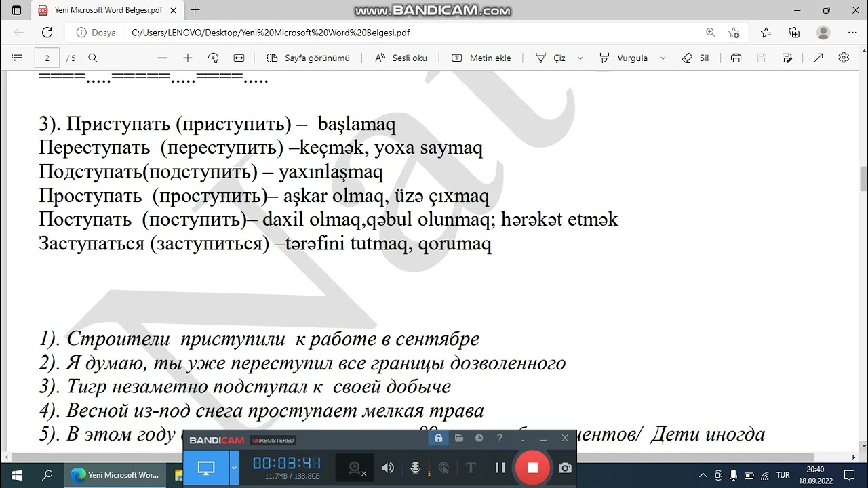Open browser Collections
Screen dimensions: 868x488
(795, 33)
